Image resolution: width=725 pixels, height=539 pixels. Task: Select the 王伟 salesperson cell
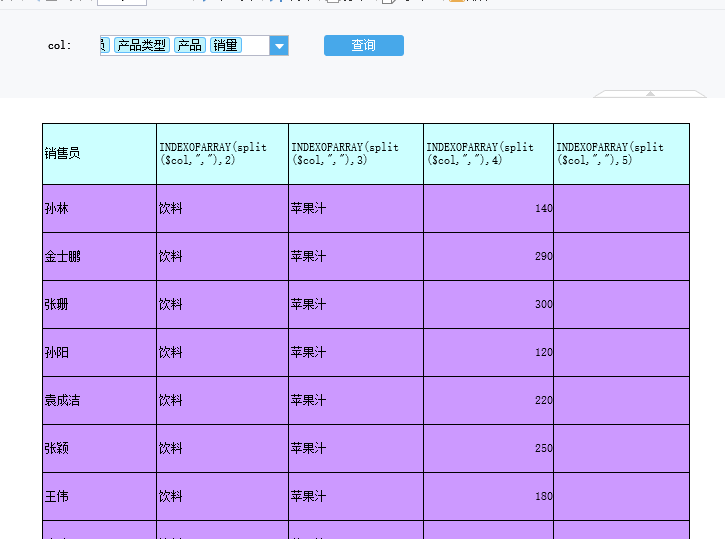[99, 496]
